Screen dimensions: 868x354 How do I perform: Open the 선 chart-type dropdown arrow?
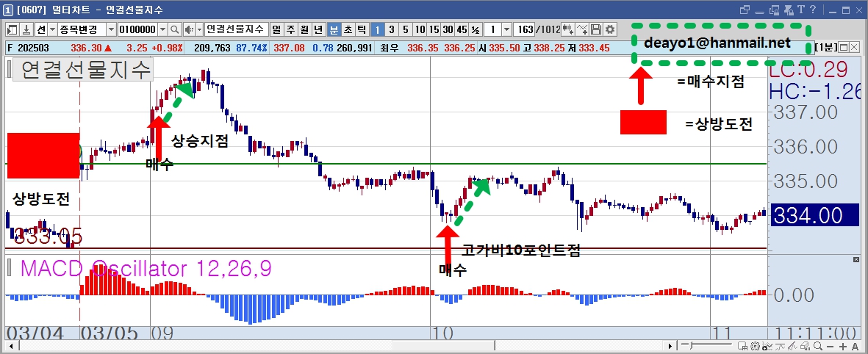(53, 29)
